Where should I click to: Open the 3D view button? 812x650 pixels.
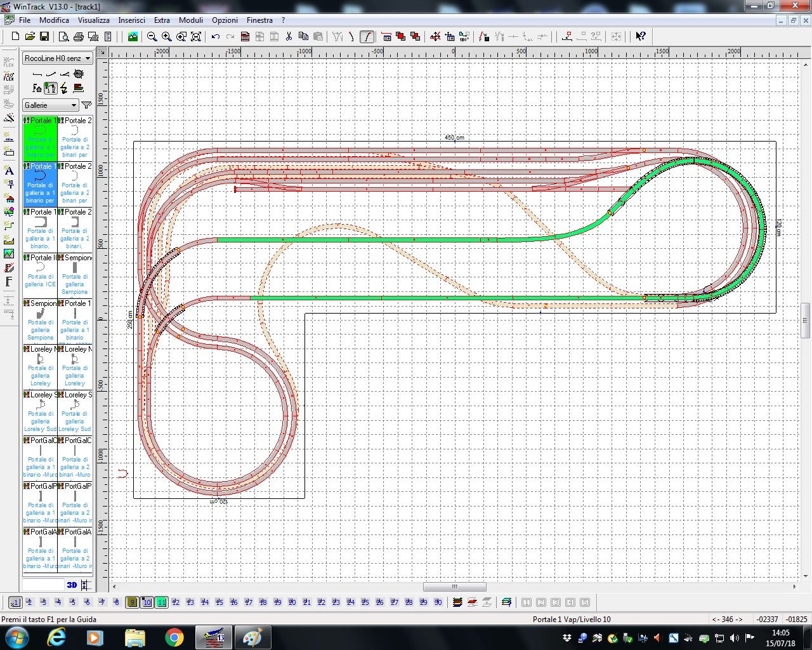(x=72, y=585)
